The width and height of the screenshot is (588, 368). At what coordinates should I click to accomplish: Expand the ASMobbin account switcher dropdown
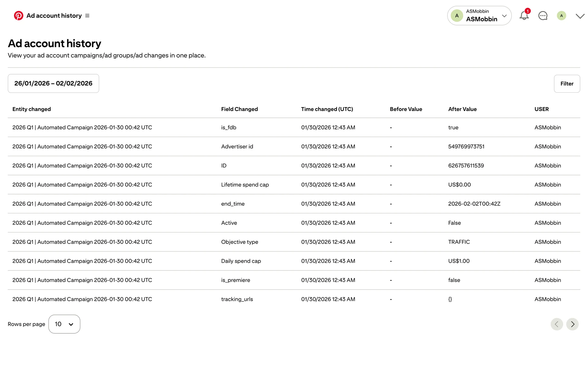coord(504,16)
